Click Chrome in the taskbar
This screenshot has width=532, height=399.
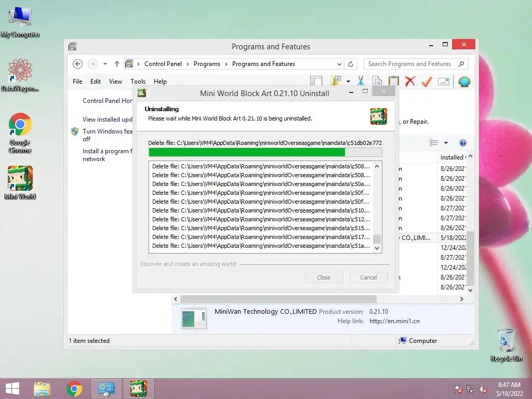74,389
